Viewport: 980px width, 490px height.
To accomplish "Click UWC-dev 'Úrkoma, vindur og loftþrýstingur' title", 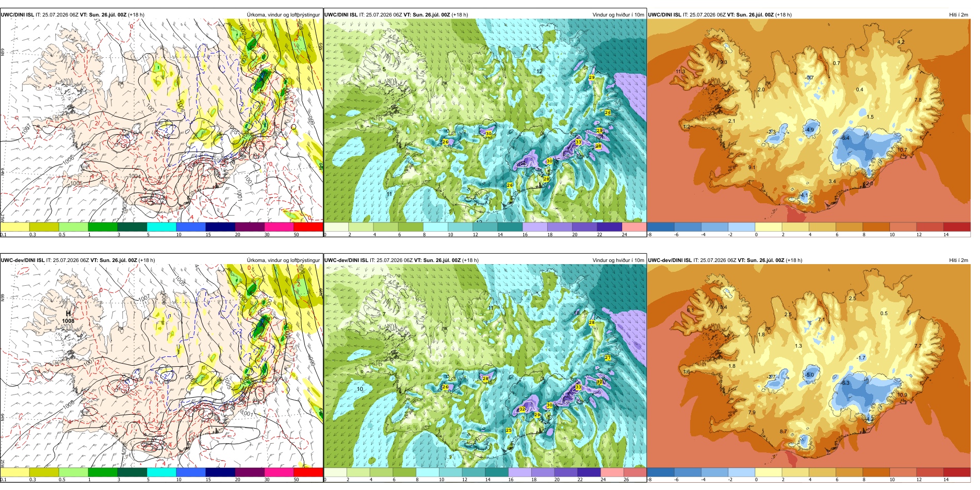I will 283,260.
